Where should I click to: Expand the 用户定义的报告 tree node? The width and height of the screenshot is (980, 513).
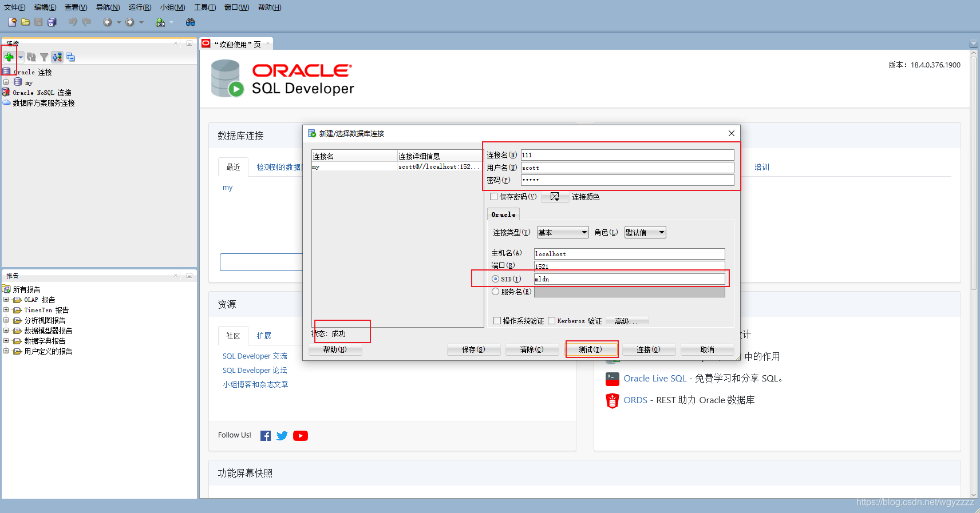tap(6, 351)
